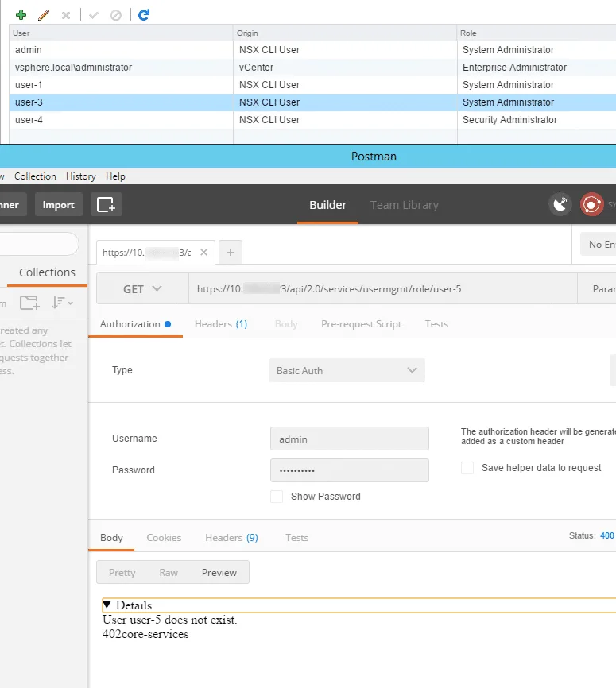616x688 pixels.
Task: Click the Import button
Action: pos(58,205)
